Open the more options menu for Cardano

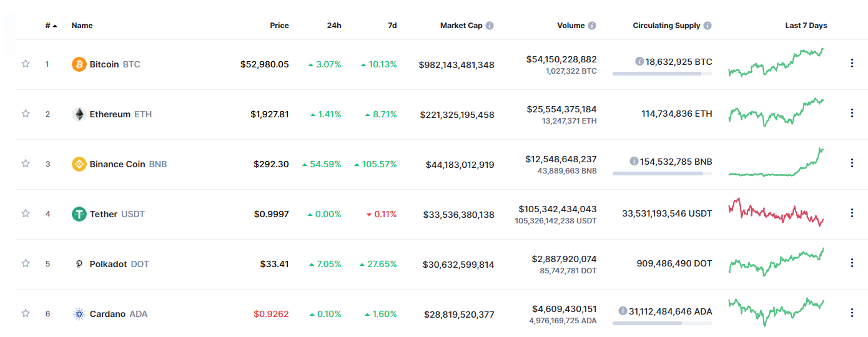852,313
